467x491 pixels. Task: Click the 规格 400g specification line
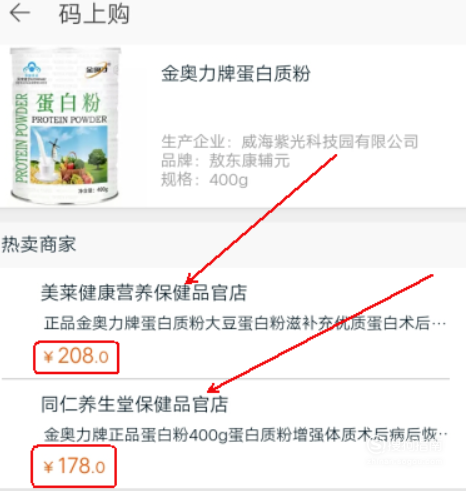pos(205,180)
